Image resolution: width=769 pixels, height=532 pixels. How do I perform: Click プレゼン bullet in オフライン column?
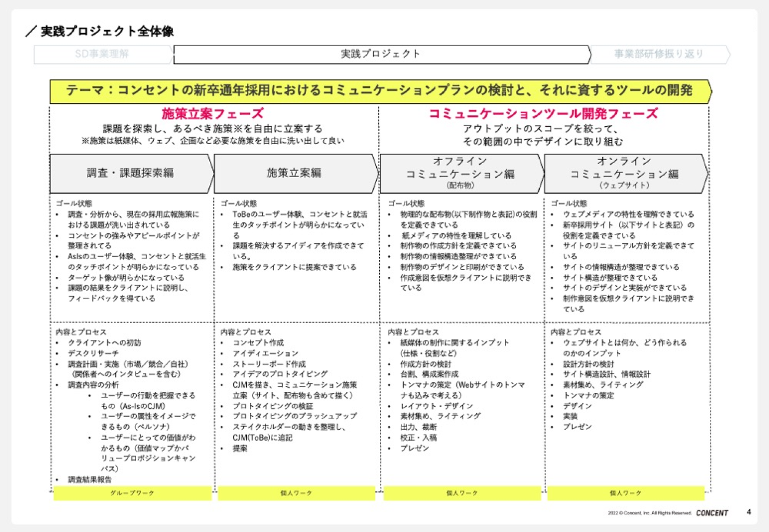(x=415, y=448)
